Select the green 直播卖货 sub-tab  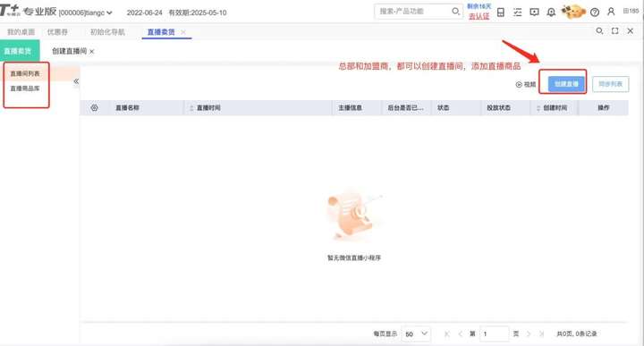click(20, 51)
